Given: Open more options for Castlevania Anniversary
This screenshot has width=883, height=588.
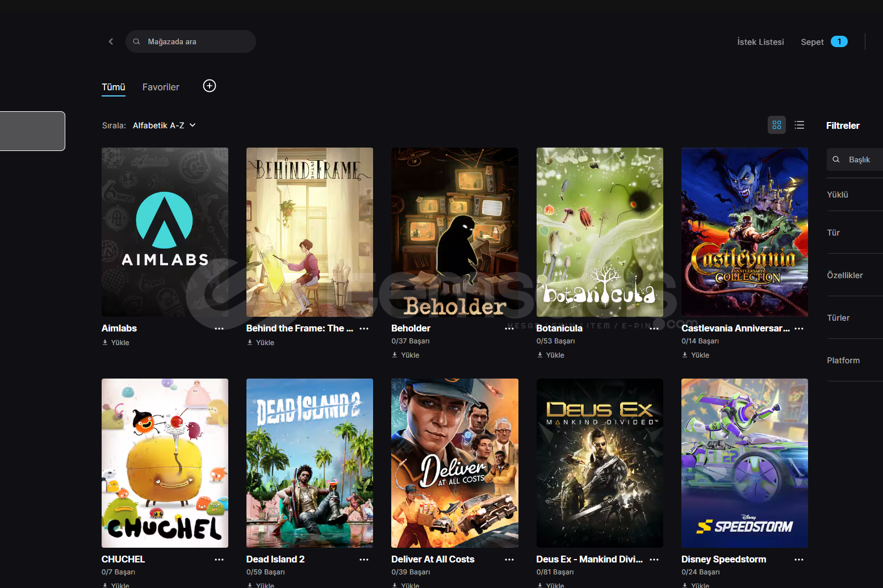Looking at the screenshot, I should [x=799, y=329].
